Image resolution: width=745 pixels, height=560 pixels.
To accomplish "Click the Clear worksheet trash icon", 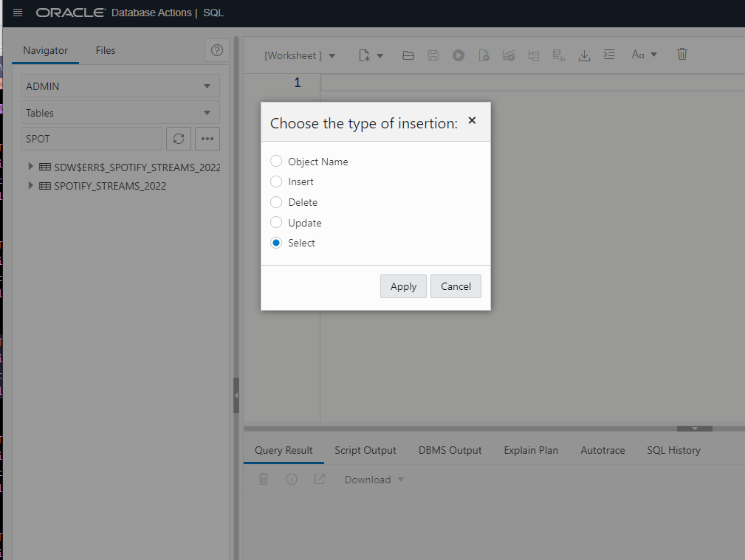I will pyautogui.click(x=682, y=54).
